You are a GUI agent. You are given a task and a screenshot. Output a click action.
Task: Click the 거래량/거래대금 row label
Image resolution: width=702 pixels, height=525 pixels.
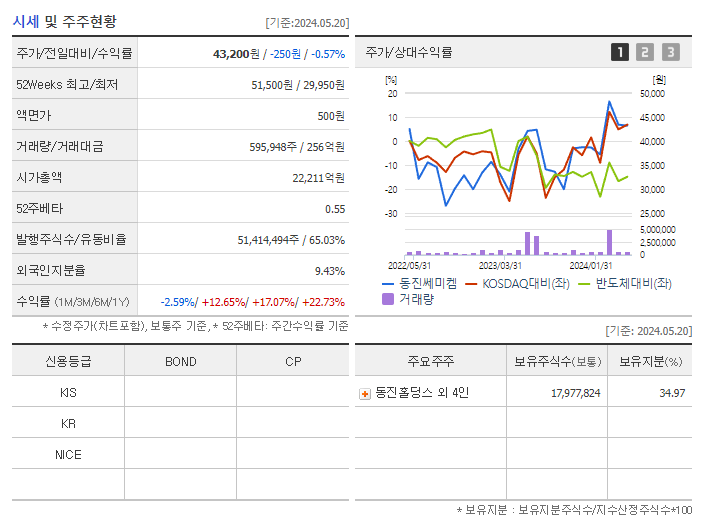click(60, 146)
